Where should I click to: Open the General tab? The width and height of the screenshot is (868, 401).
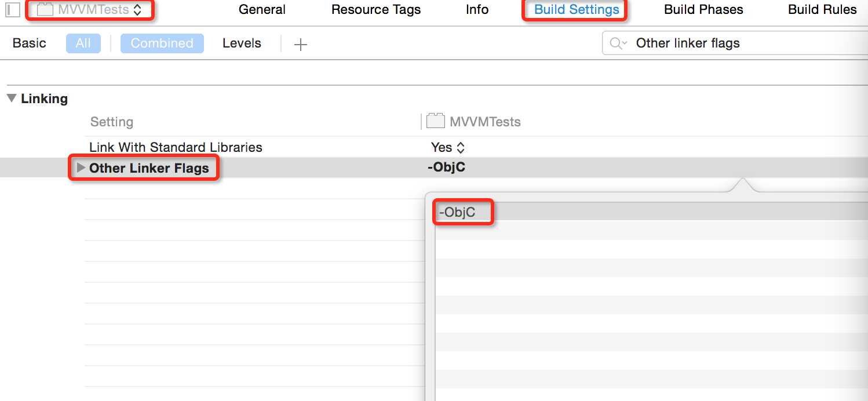point(262,10)
